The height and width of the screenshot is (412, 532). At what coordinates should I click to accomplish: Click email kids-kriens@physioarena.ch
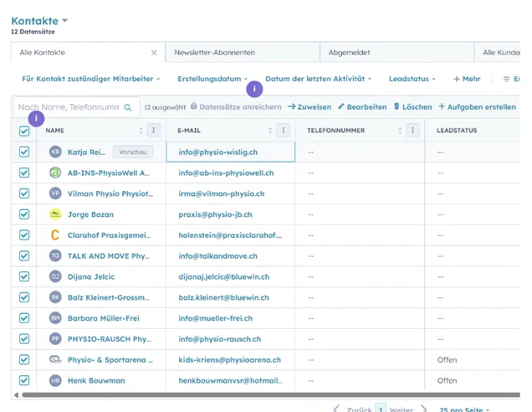tap(230, 360)
